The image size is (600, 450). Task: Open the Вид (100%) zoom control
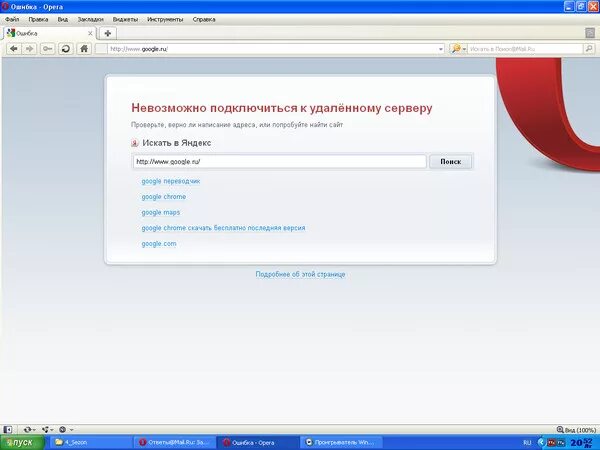tap(576, 430)
